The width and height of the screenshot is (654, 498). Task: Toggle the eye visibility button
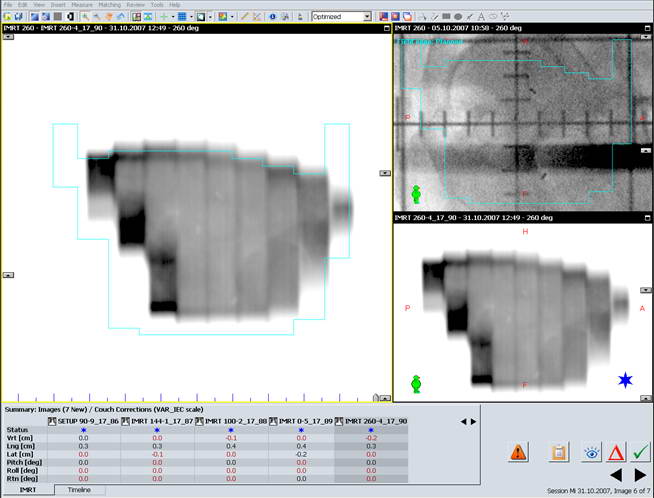click(x=591, y=453)
